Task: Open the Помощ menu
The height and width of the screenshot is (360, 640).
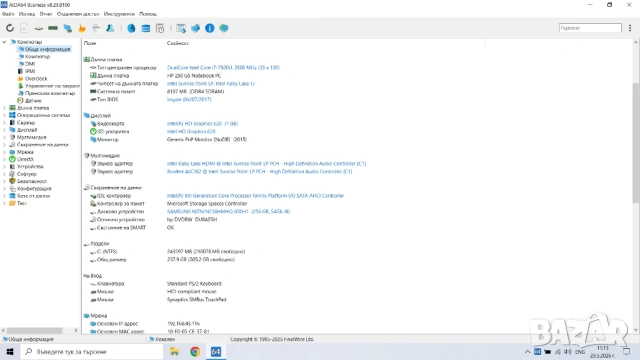Action: tap(148, 14)
